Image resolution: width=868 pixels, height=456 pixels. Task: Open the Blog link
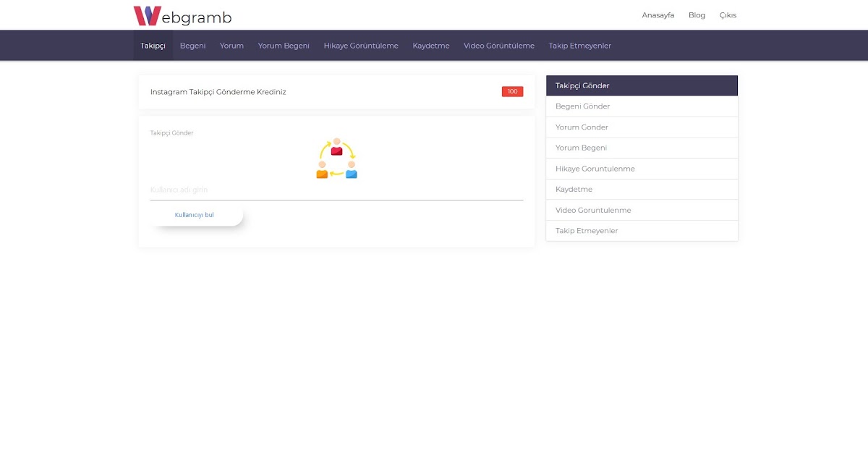pos(697,15)
